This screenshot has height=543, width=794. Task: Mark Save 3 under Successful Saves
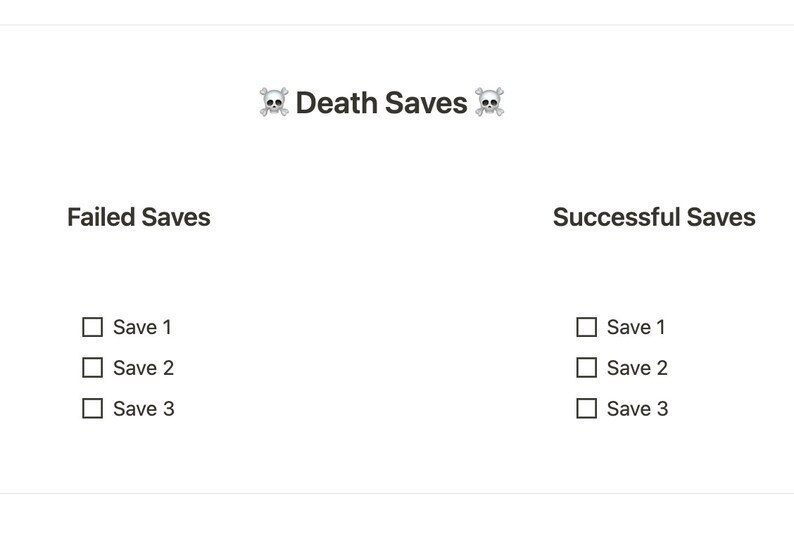pos(586,408)
